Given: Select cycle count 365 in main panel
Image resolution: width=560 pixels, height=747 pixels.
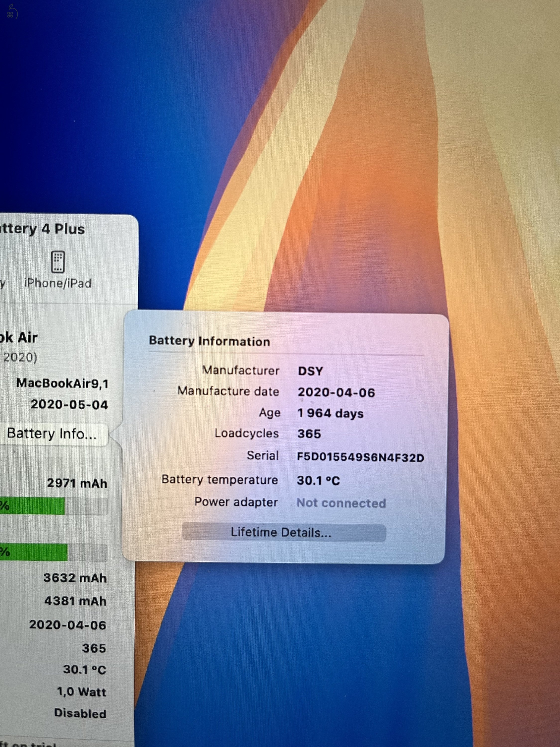Looking at the screenshot, I should point(94,648).
